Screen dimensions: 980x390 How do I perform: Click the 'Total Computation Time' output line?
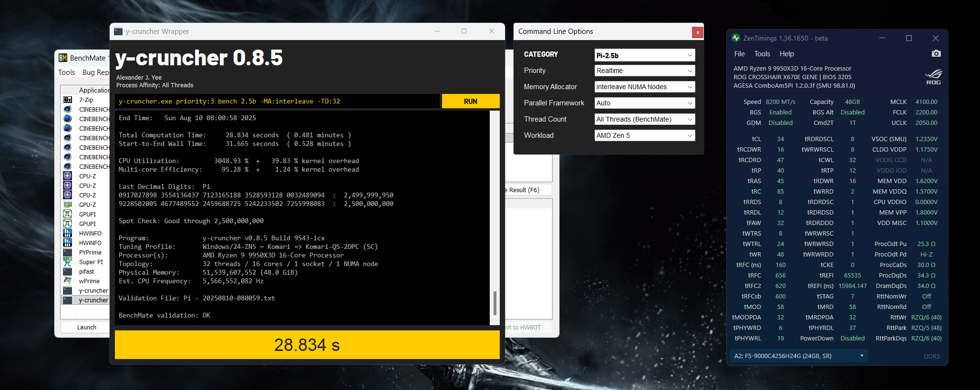point(235,135)
